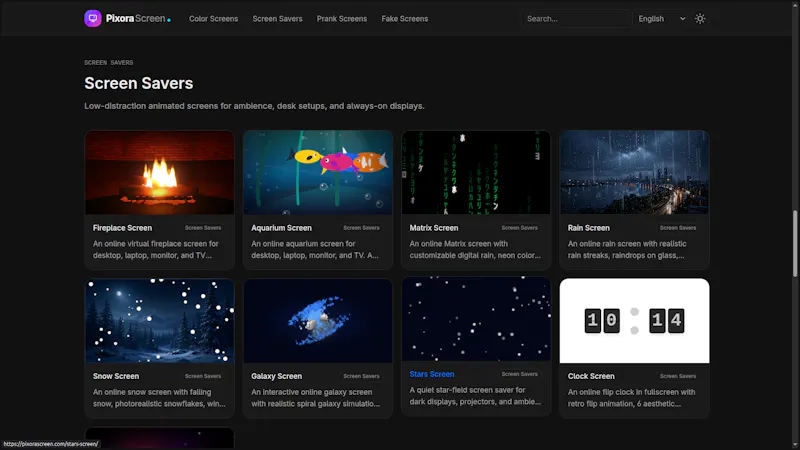Open the Color Screens menu

click(x=213, y=19)
